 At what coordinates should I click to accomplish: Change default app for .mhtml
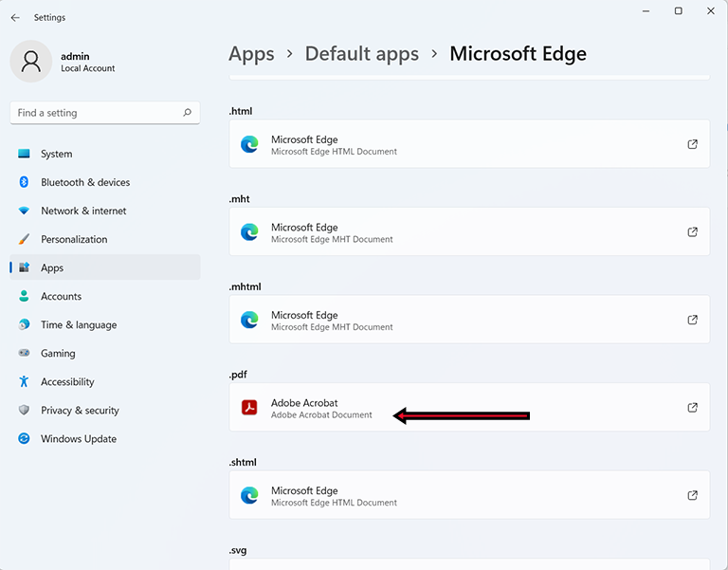tap(469, 320)
